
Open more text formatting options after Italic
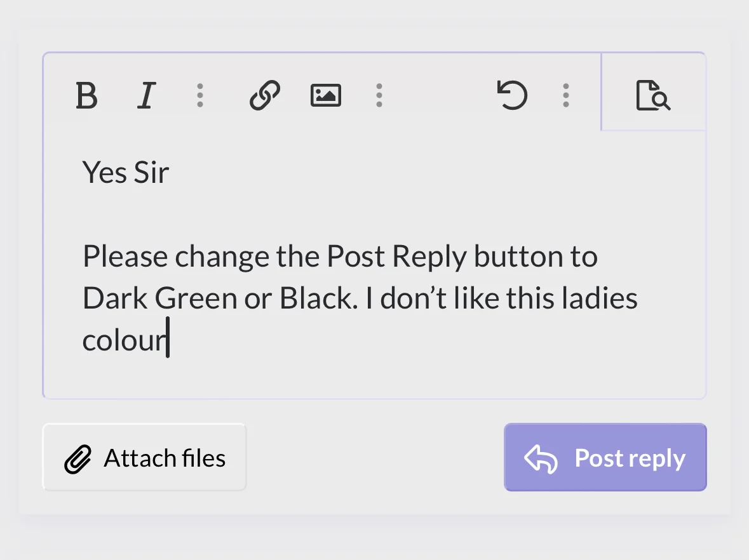pos(200,95)
